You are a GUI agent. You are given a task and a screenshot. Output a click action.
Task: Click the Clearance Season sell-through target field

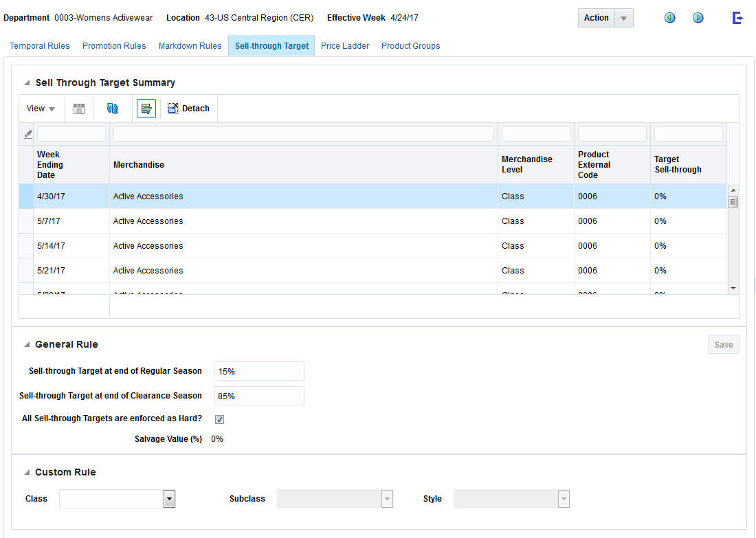pyautogui.click(x=259, y=396)
